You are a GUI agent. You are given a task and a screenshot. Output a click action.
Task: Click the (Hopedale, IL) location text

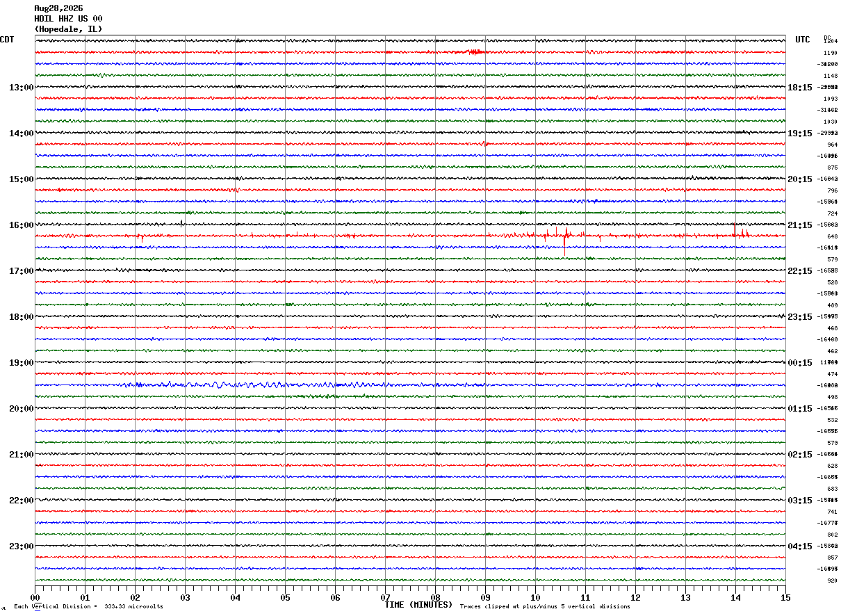tap(68, 29)
